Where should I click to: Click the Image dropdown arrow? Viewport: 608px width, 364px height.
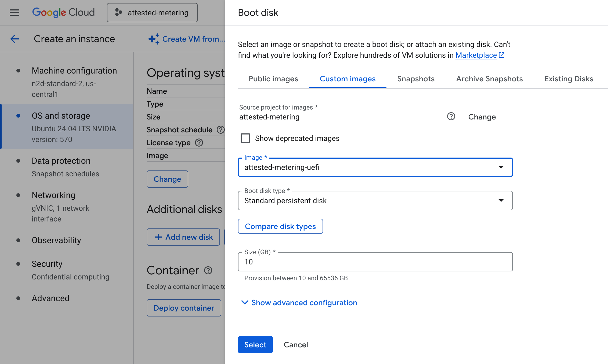point(501,167)
